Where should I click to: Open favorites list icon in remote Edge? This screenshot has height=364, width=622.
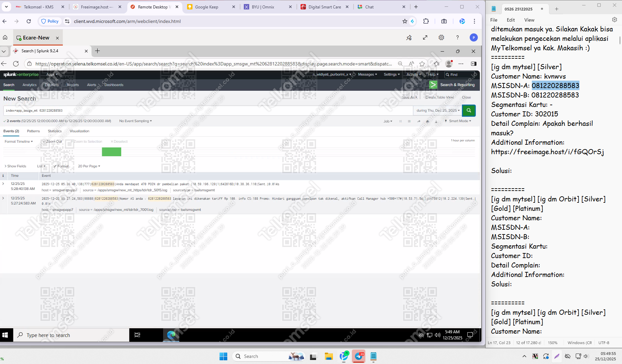click(437, 64)
